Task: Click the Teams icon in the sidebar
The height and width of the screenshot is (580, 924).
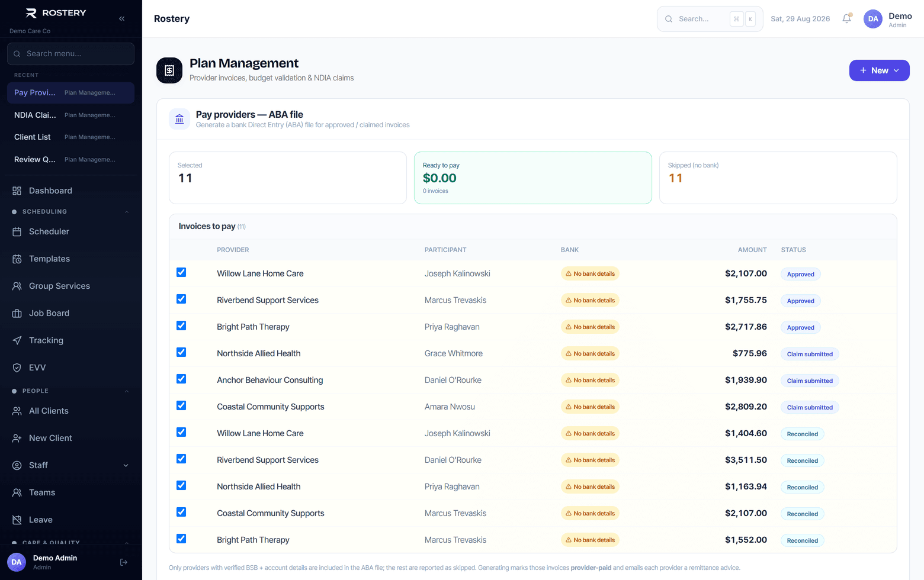Action: tap(17, 492)
